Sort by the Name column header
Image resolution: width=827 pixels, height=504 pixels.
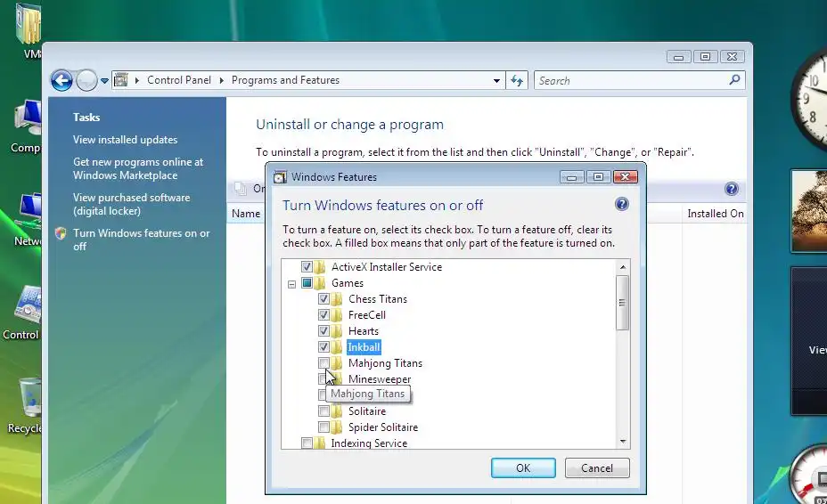pos(246,214)
